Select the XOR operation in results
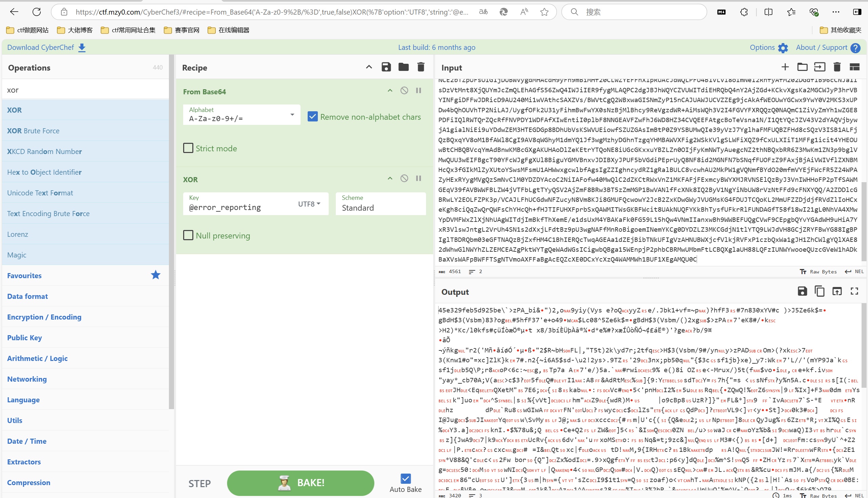The height and width of the screenshot is (498, 868). (85, 110)
